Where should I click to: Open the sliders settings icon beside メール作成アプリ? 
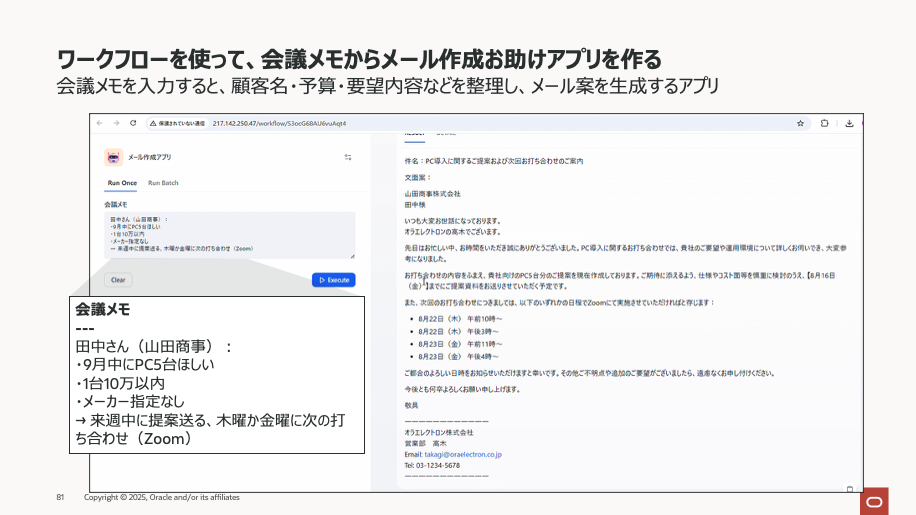(x=348, y=157)
